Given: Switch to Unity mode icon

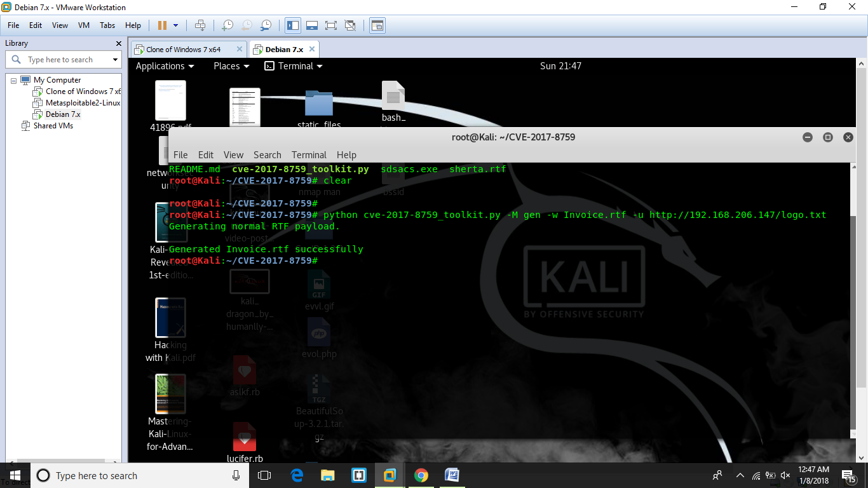Looking at the screenshot, I should 350,25.
